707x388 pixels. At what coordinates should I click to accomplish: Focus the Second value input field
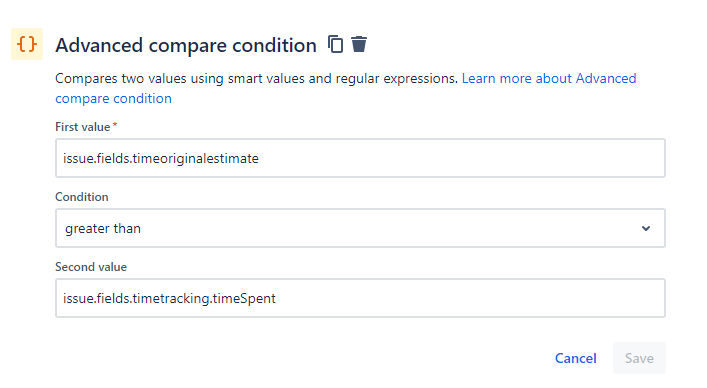(x=360, y=298)
